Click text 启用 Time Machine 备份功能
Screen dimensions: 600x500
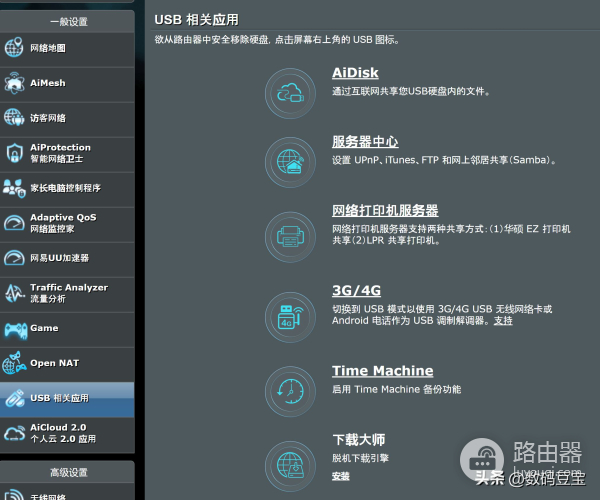tap(396, 389)
